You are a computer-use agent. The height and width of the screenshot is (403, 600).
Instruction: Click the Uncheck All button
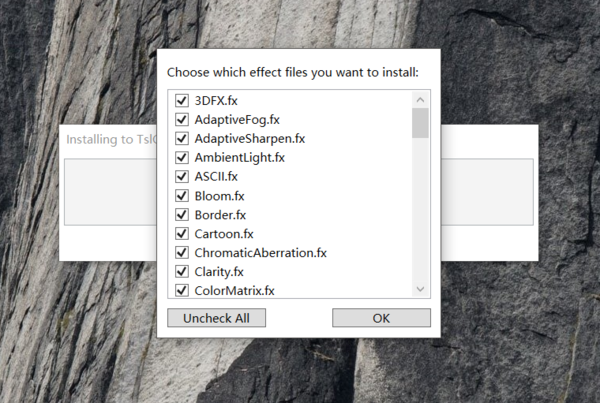[x=217, y=318]
